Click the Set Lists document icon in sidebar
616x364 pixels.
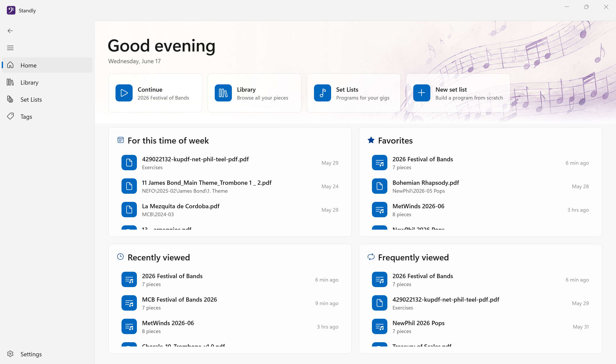10,99
